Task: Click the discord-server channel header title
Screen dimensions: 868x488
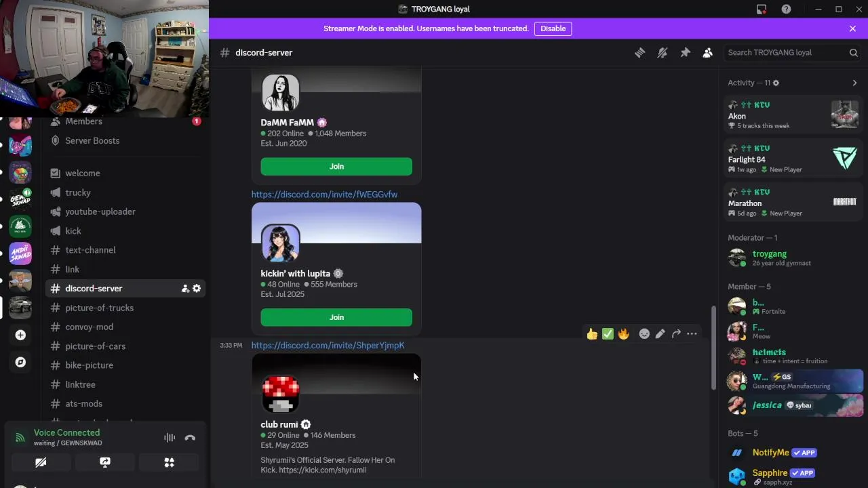Action: click(x=264, y=53)
